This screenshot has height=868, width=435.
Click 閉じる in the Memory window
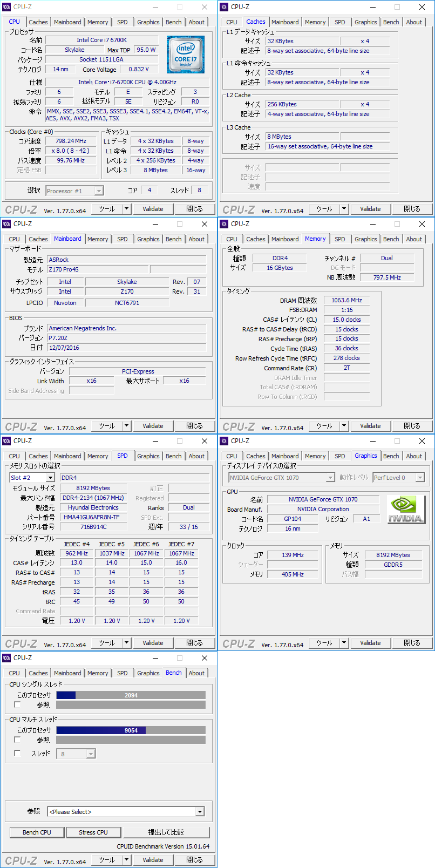pos(412,426)
